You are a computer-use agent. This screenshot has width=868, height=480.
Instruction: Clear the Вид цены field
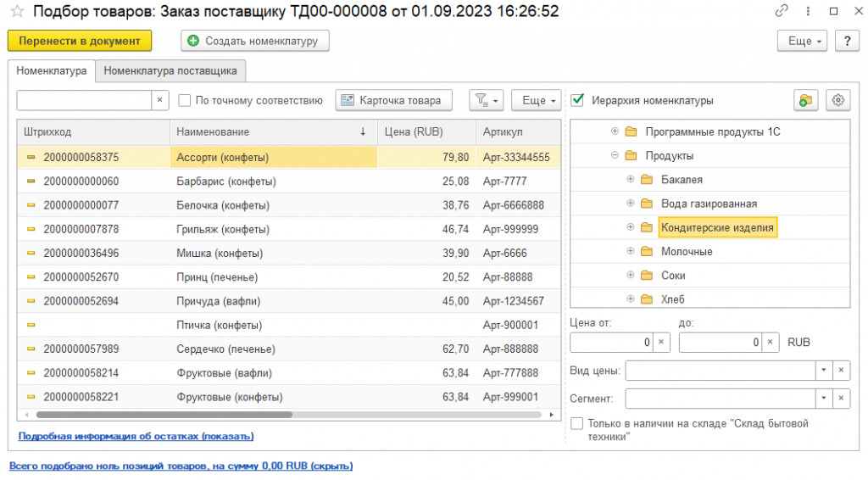click(840, 371)
